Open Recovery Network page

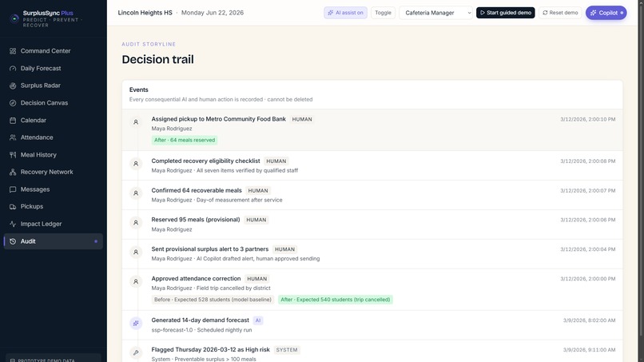point(54,172)
